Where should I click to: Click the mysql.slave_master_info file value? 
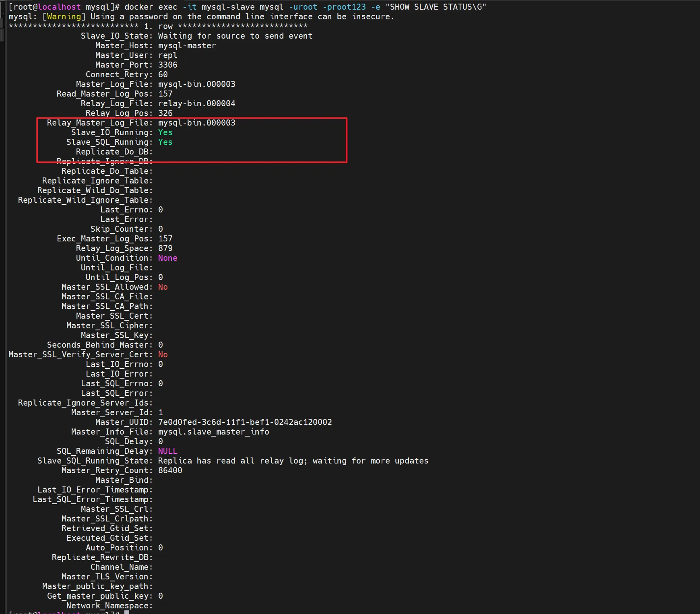pyautogui.click(x=213, y=432)
